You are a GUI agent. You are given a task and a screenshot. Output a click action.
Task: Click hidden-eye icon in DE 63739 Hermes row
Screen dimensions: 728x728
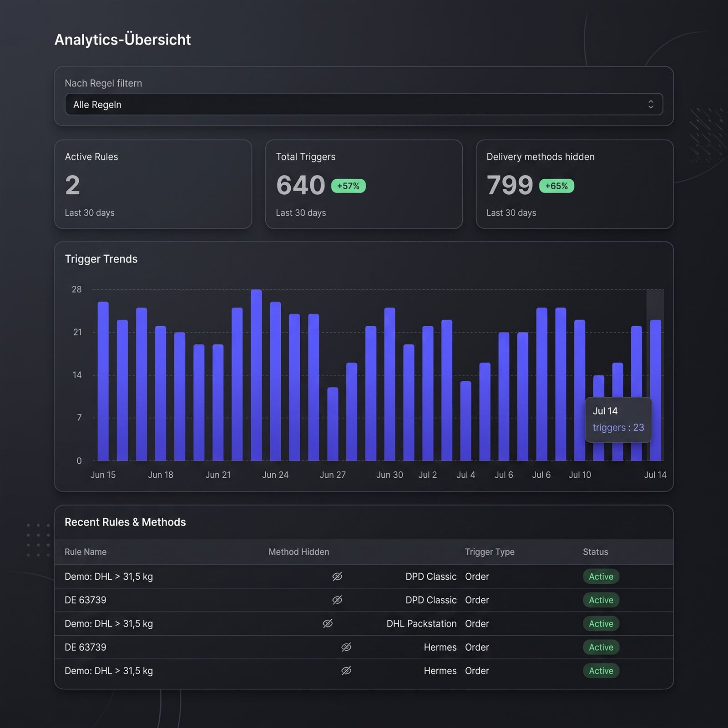346,647
